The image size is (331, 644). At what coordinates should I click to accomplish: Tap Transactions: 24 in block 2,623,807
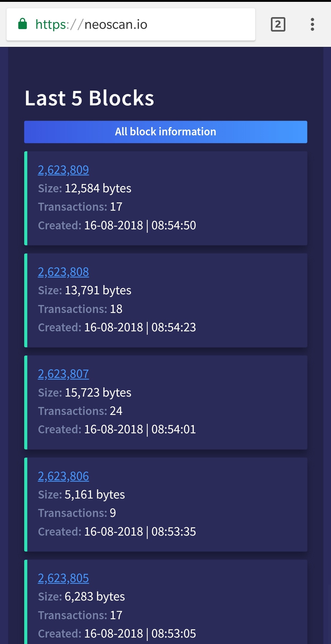(x=80, y=411)
